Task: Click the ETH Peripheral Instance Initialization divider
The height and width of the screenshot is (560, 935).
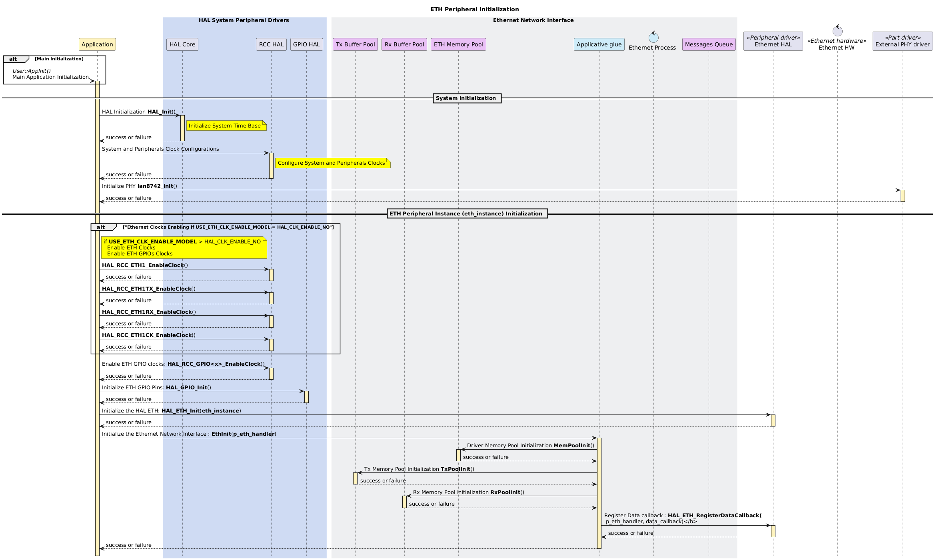Action: pos(467,213)
